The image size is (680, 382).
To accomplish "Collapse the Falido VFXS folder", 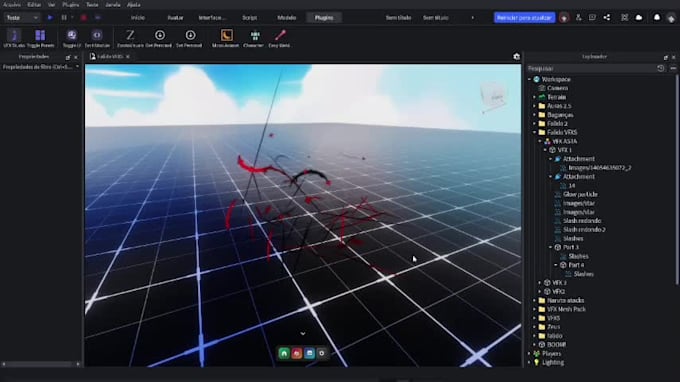I will tap(535, 132).
